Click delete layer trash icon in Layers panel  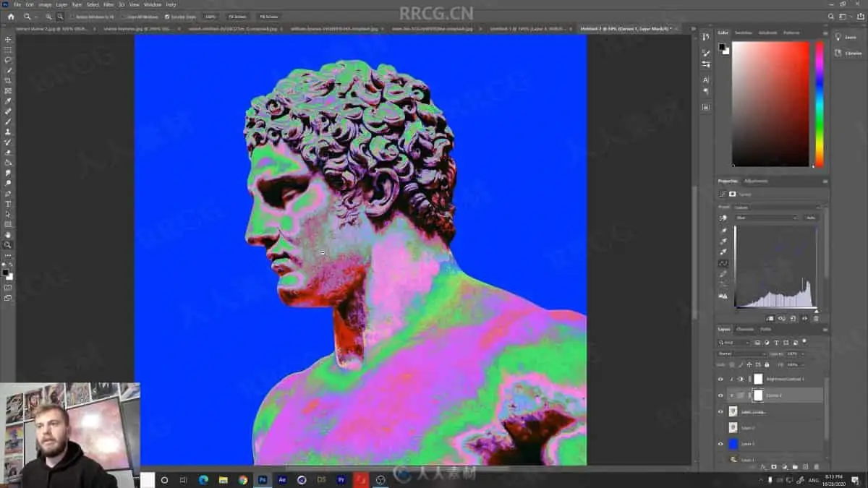click(817, 466)
